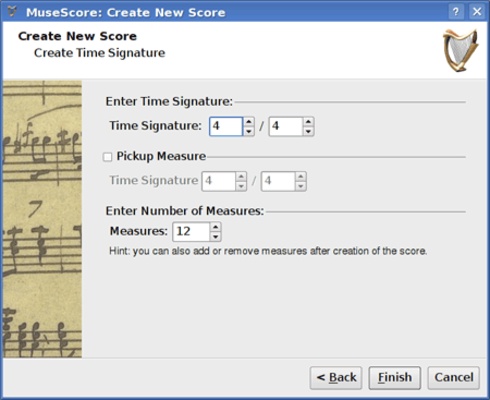The width and height of the screenshot is (490, 400).
Task: Decrease the time signature numerator with down arrow
Action: pyautogui.click(x=249, y=131)
